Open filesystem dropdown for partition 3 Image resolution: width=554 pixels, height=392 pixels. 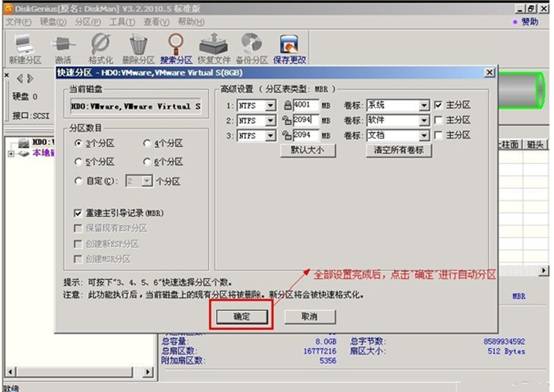click(x=270, y=135)
